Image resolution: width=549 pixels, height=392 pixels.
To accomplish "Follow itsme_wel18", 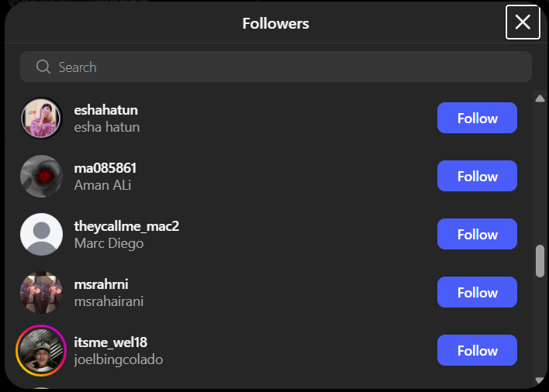I will click(x=477, y=350).
